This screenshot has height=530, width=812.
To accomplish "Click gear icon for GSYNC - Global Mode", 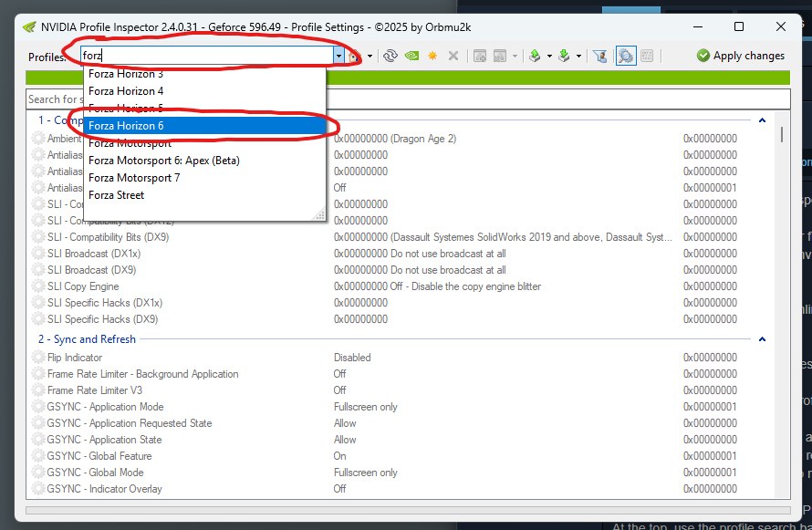I will pos(37,473).
